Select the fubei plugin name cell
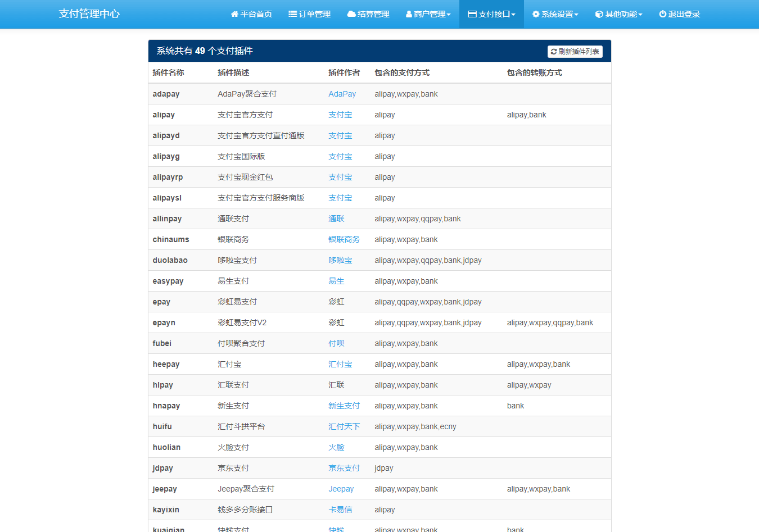 click(x=180, y=343)
